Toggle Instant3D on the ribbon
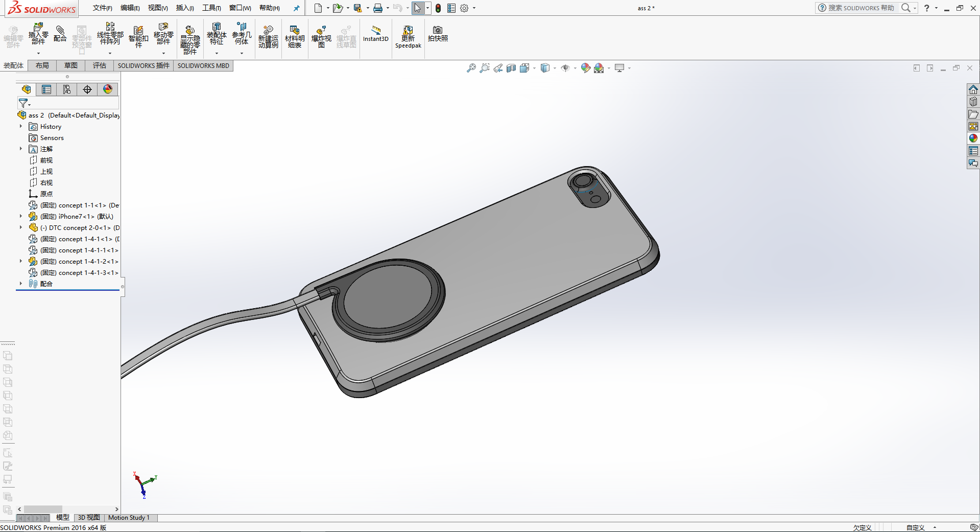Image resolution: width=980 pixels, height=532 pixels. click(375, 36)
